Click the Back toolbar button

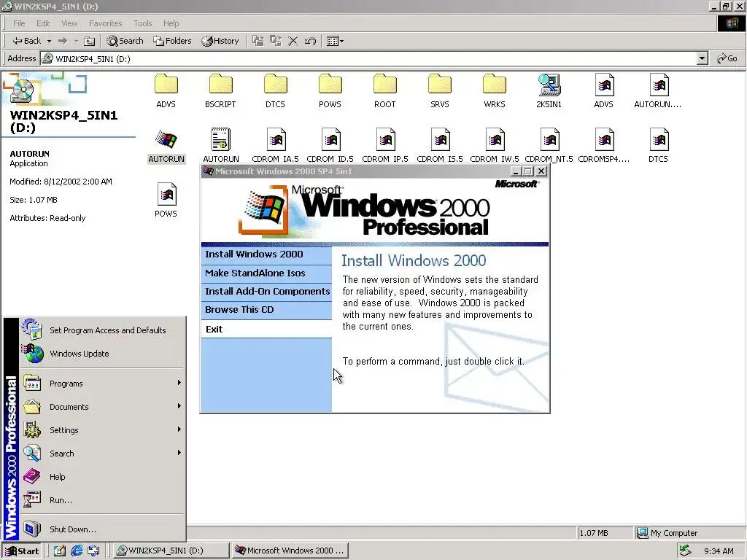click(x=27, y=41)
